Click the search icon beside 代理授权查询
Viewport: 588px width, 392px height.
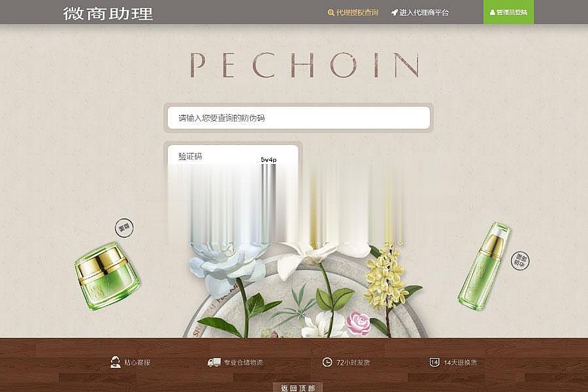tap(331, 12)
